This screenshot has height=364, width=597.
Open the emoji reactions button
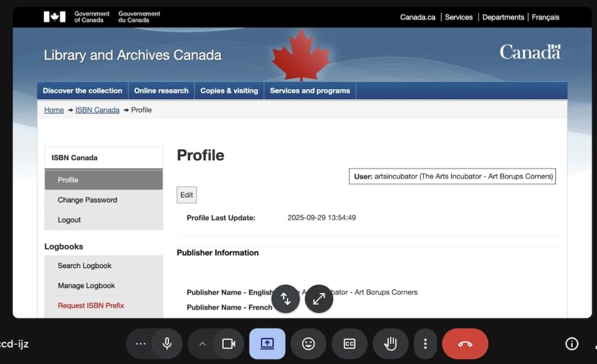(x=308, y=344)
